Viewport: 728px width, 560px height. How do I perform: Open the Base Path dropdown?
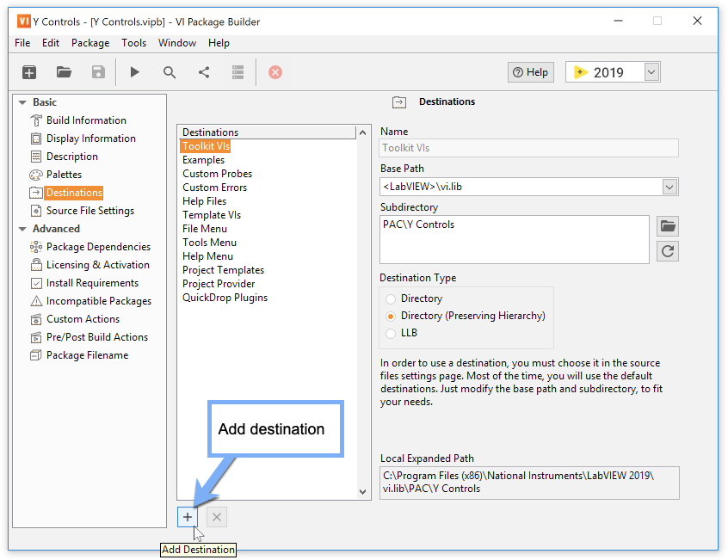(x=669, y=187)
